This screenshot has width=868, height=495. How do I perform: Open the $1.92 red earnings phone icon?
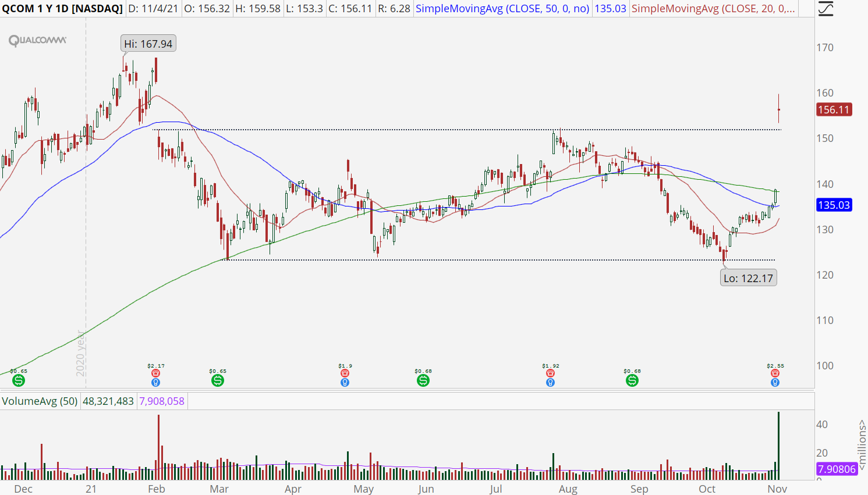[551, 373]
